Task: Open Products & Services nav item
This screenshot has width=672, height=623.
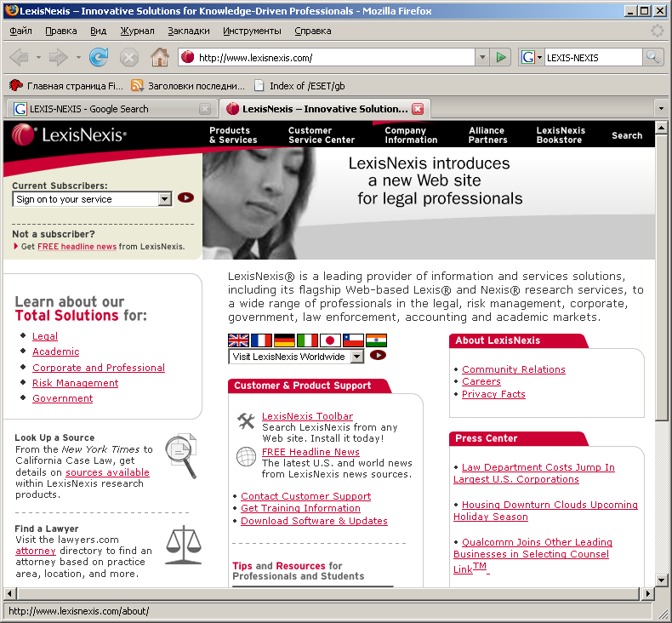Action: [x=233, y=135]
